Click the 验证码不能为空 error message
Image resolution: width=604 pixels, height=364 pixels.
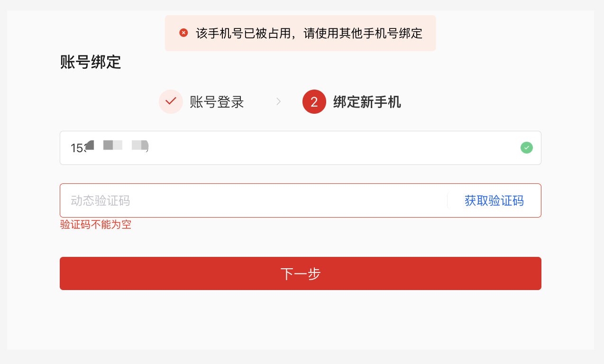pos(96,225)
